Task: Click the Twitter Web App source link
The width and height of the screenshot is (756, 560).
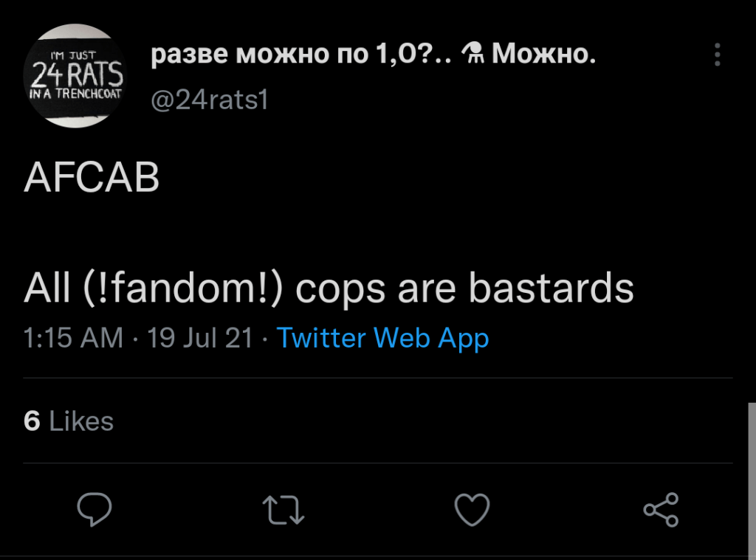Action: 382,338
